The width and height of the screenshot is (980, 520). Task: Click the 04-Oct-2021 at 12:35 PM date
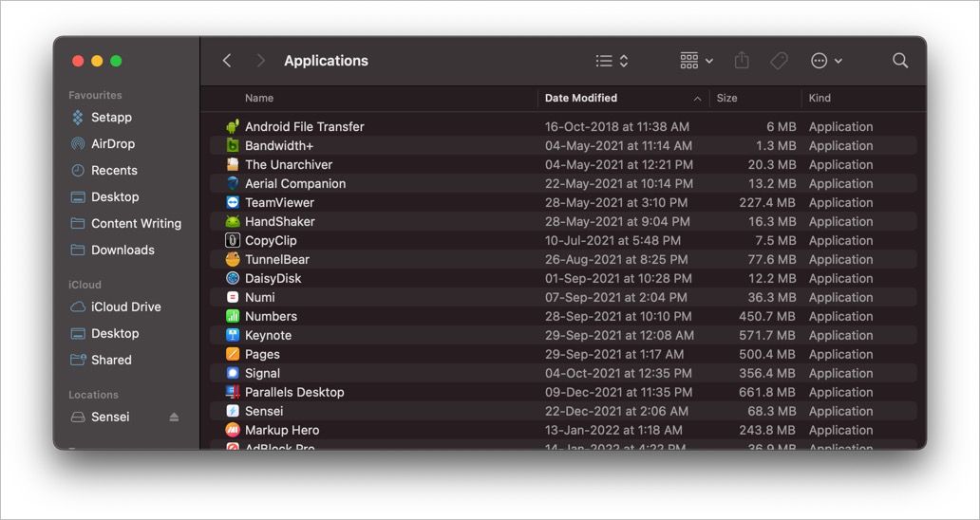[x=618, y=373]
